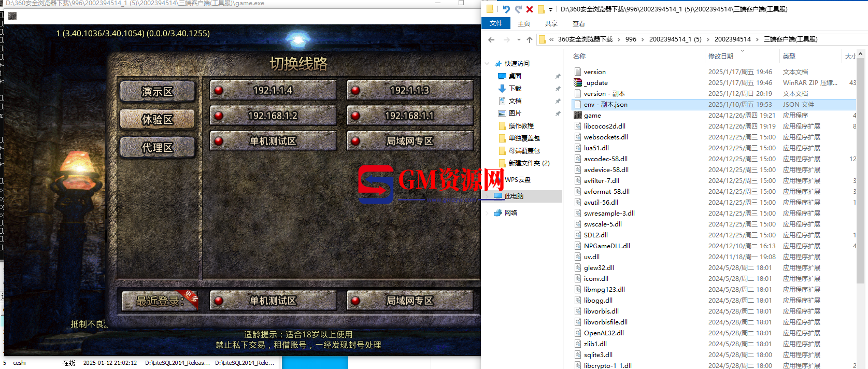The width and height of the screenshot is (868, 369).
Task: Open the 查看 ribbon tab in Explorer
Action: coord(579,23)
